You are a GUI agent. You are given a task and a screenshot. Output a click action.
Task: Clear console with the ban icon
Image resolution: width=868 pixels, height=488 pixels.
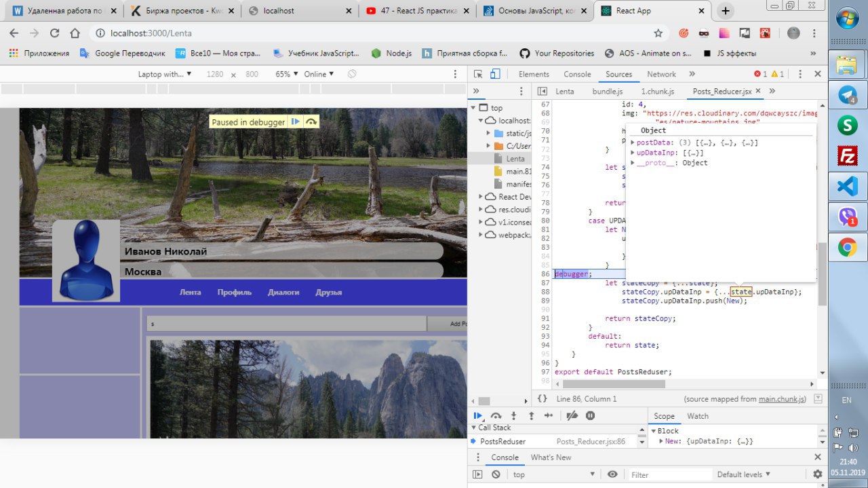click(496, 474)
